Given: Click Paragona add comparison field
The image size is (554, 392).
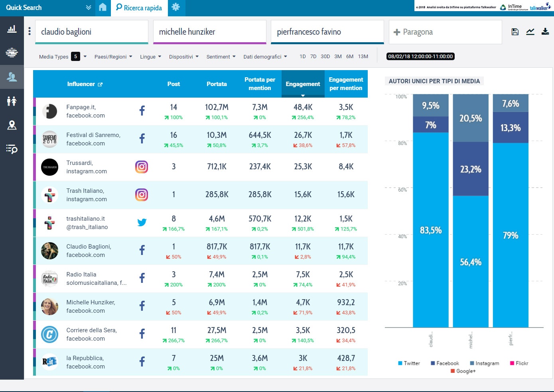Looking at the screenshot, I should 445,32.
